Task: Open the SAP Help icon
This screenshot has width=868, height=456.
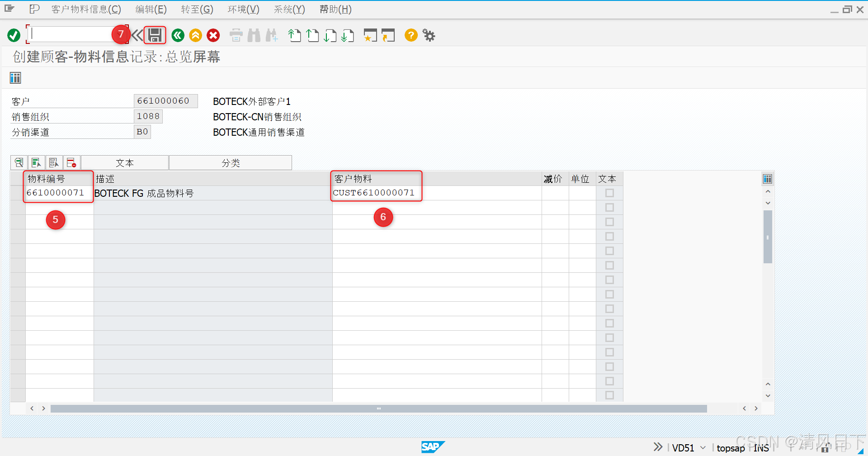Action: click(x=410, y=35)
